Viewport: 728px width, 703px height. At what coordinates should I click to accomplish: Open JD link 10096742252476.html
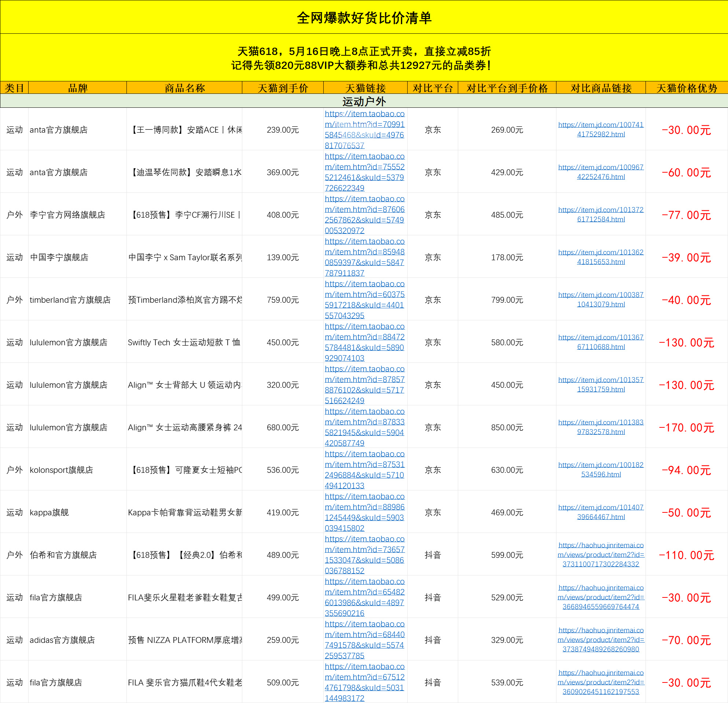(601, 172)
